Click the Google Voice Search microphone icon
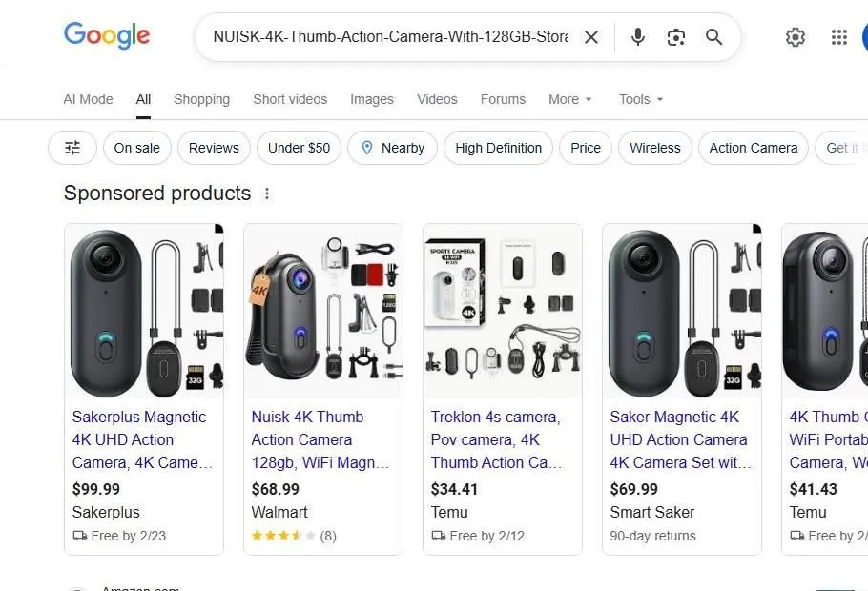Viewport: 868px width, 591px height. [x=637, y=37]
